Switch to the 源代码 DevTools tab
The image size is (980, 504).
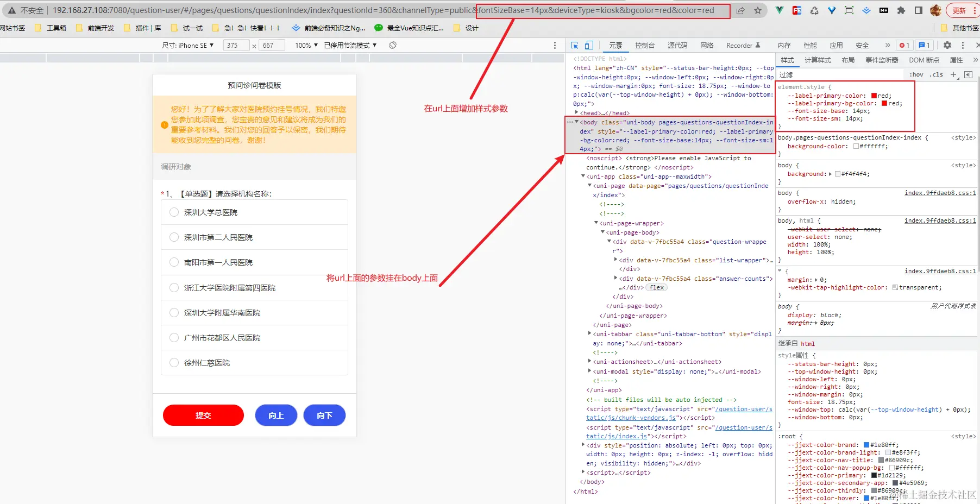pyautogui.click(x=677, y=45)
